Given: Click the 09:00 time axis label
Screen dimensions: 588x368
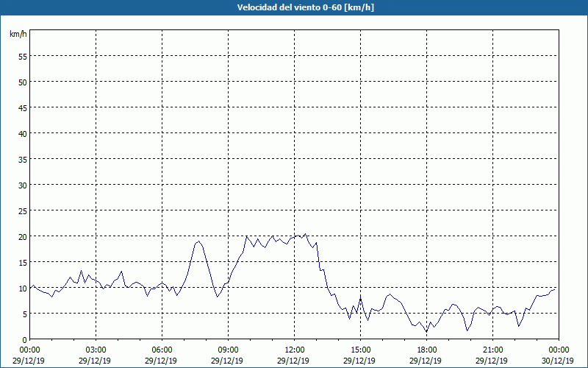Looking at the screenshot, I should pos(228,350).
